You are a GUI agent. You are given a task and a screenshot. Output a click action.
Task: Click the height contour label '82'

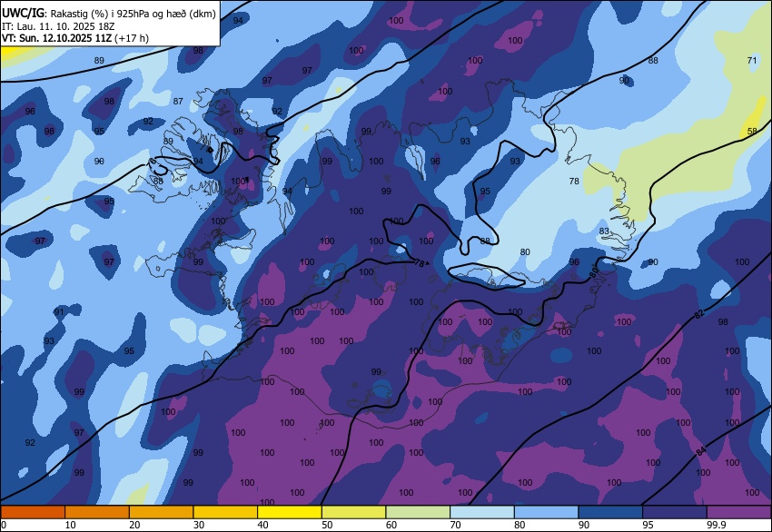coord(699,314)
